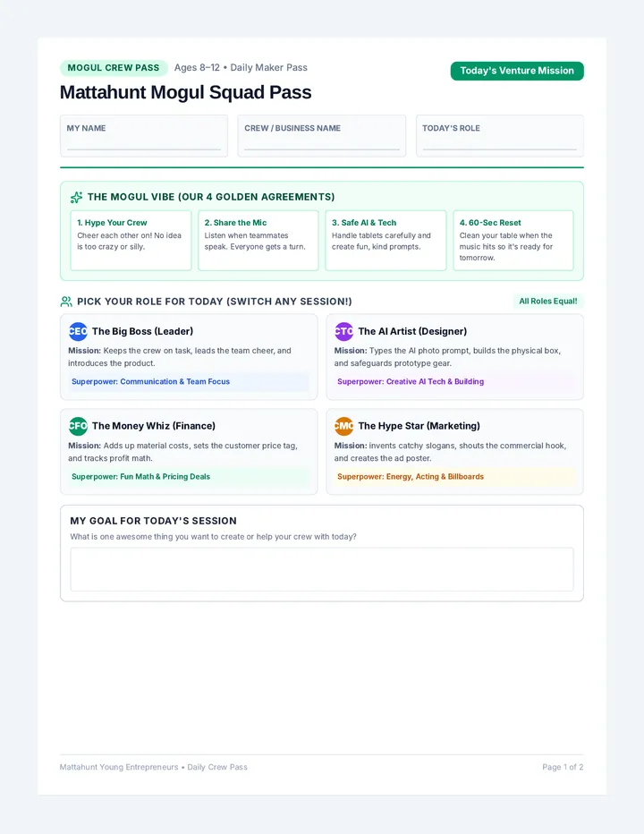Click the MOGUL CREW PASS badge
The width and height of the screenshot is (644, 834).
114,67
